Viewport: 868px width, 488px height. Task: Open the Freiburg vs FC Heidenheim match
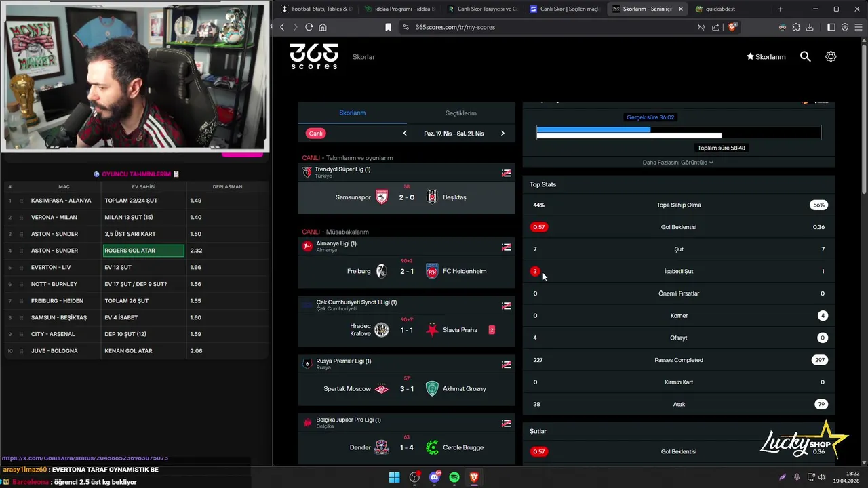coord(407,271)
